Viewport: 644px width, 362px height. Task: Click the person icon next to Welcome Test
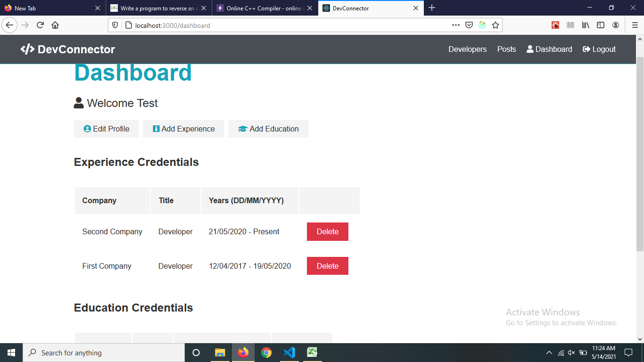(x=78, y=102)
